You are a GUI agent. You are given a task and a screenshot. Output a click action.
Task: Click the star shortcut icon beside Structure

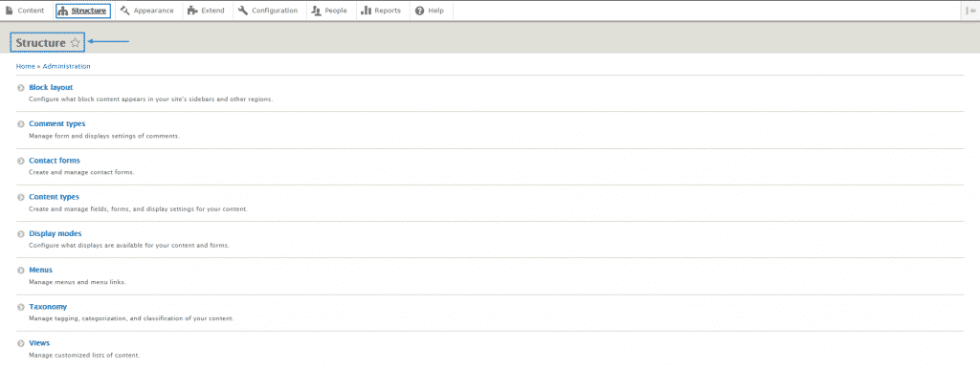pyautogui.click(x=75, y=42)
